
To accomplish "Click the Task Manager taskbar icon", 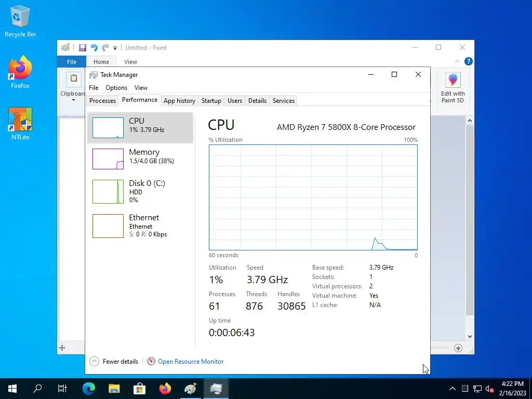I will tap(216, 389).
